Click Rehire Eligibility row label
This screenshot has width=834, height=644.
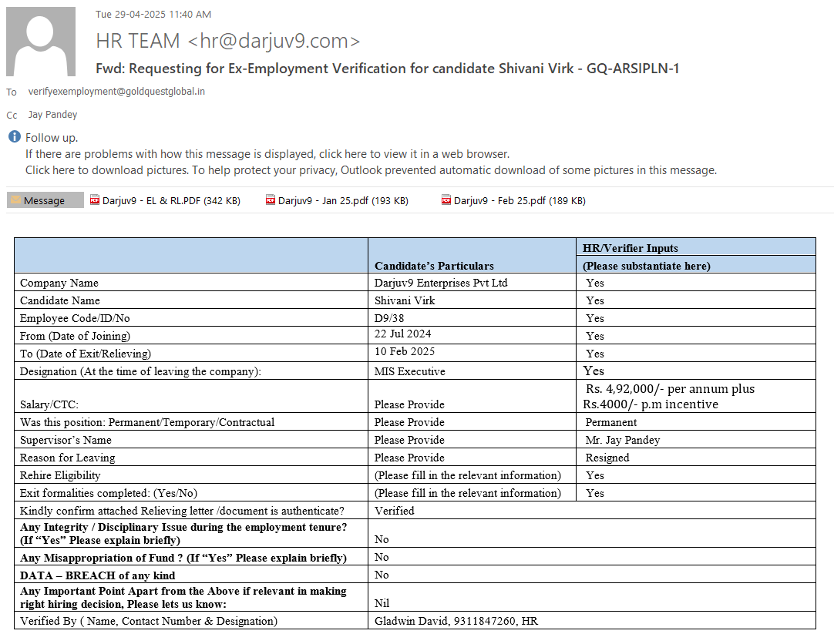click(x=60, y=475)
